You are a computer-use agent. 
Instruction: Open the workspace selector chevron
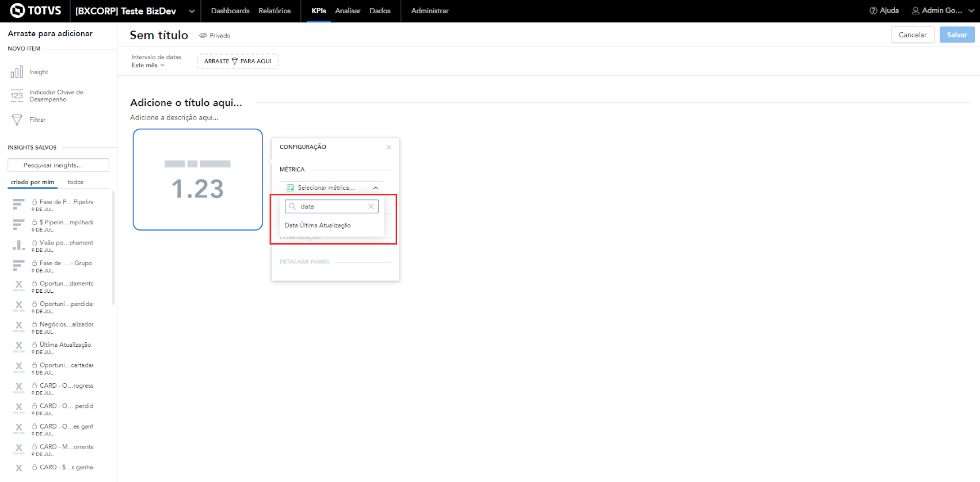(192, 11)
